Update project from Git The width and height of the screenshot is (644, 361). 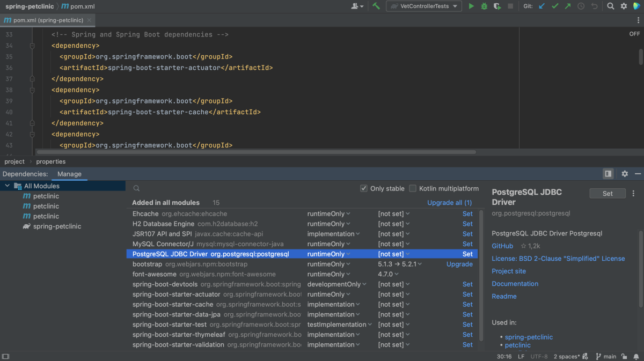tap(541, 6)
